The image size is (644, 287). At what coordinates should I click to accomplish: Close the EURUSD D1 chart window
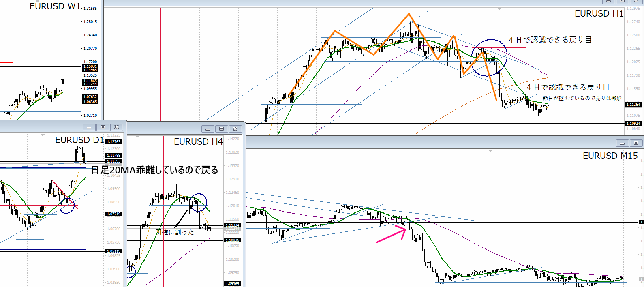[117, 127]
